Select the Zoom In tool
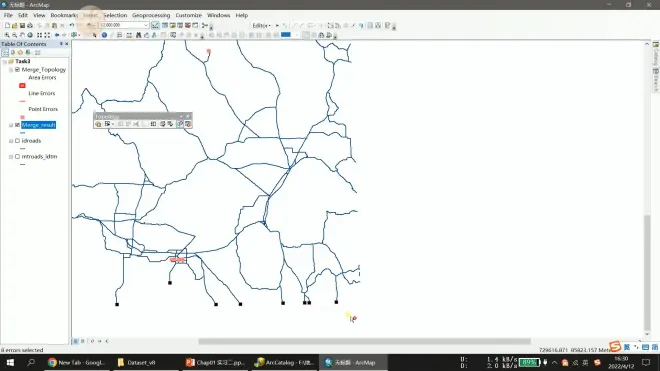The width and height of the screenshot is (660, 371). pyautogui.click(x=7, y=35)
